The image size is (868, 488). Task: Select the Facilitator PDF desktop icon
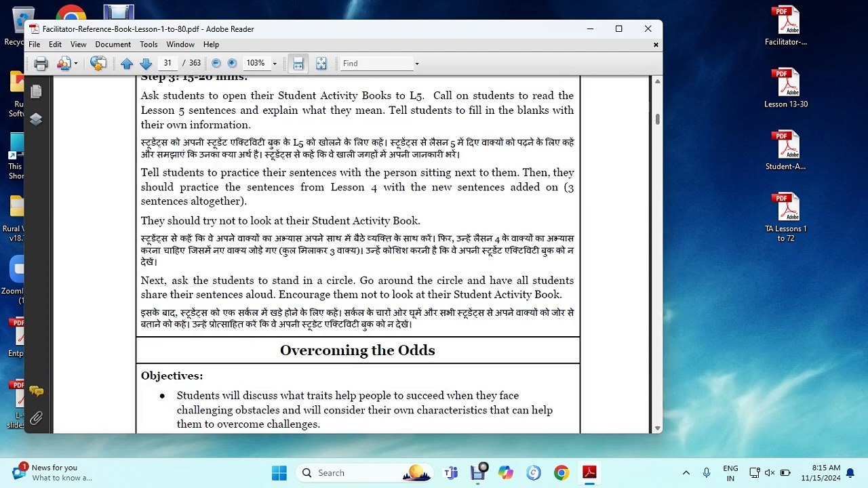tap(785, 26)
